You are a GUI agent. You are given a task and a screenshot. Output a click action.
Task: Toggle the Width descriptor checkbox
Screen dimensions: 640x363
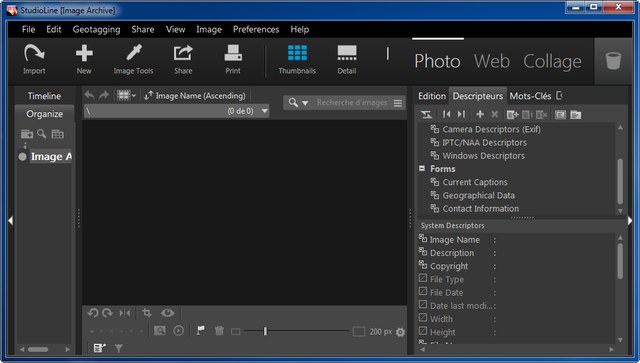click(423, 318)
